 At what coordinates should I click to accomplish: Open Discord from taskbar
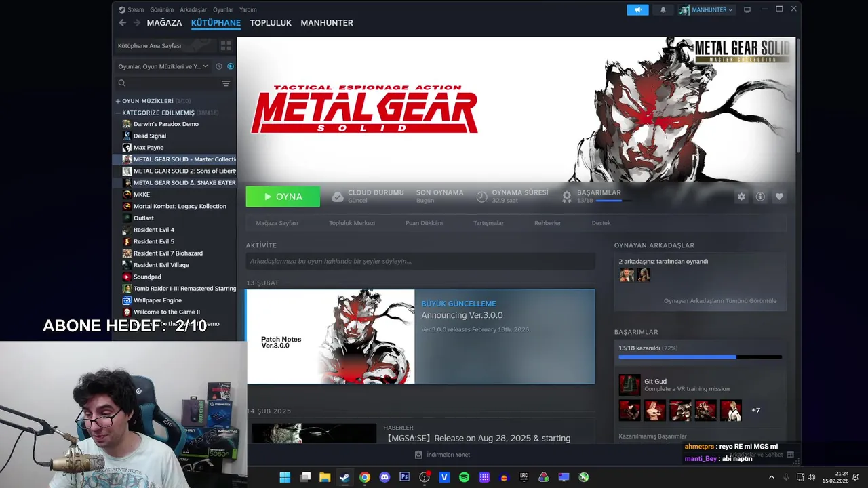[384, 477]
